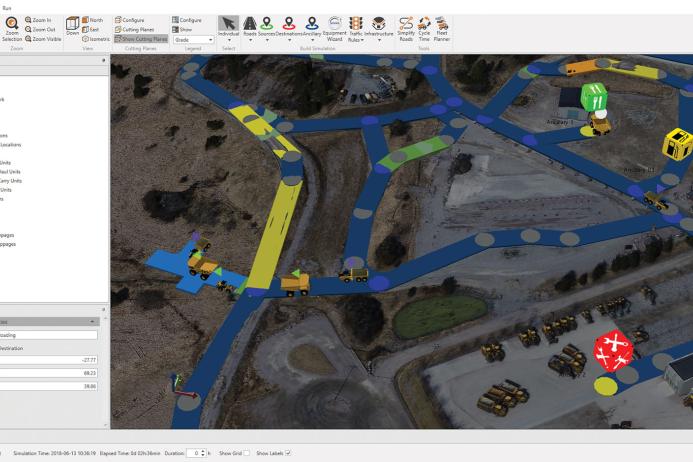Expand the Infrastructure dropdown menu

[x=379, y=30]
